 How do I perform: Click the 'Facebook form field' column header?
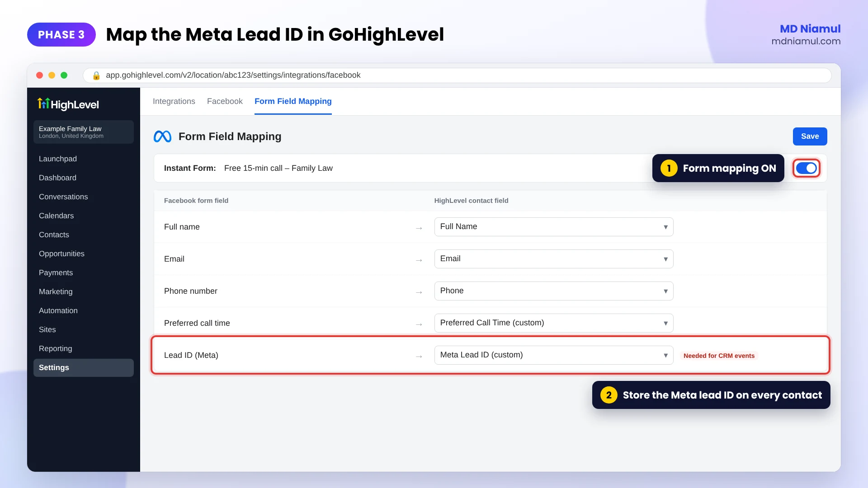tap(196, 201)
